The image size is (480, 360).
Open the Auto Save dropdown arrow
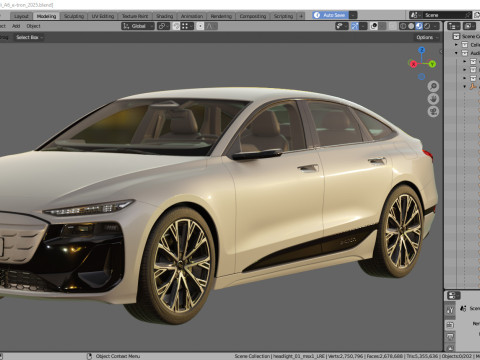353,15
